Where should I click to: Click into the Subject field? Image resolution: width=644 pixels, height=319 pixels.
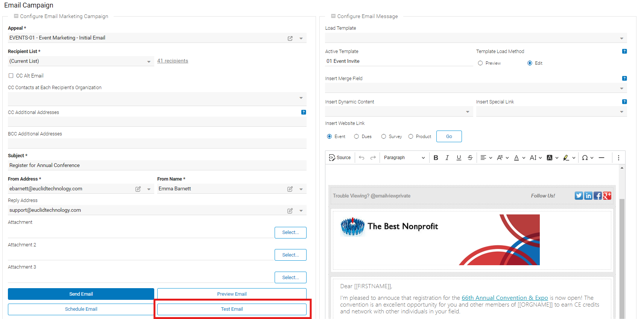[x=157, y=166]
